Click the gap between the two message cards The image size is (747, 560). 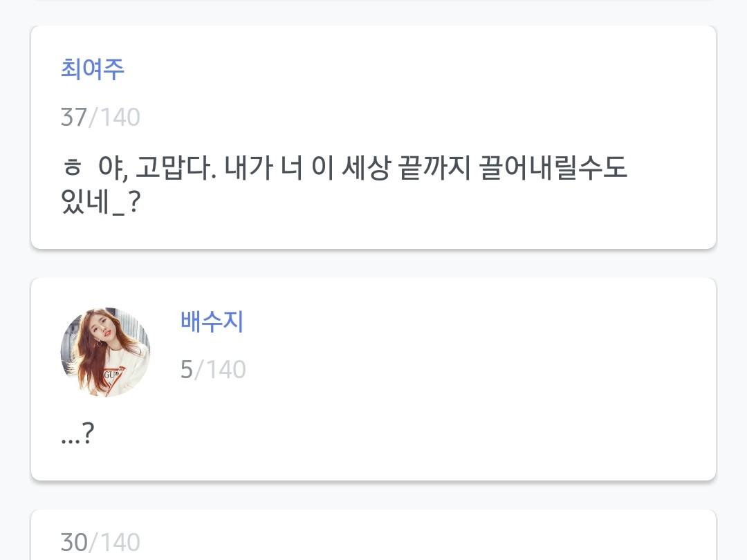pos(373,263)
